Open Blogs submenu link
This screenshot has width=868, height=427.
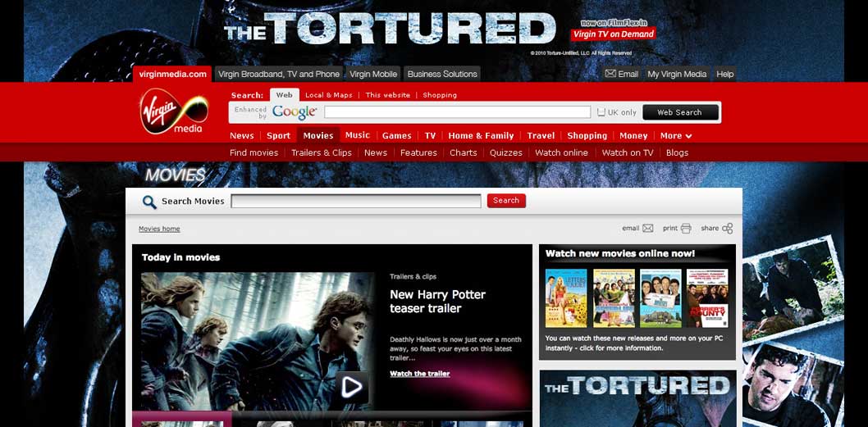coord(678,152)
